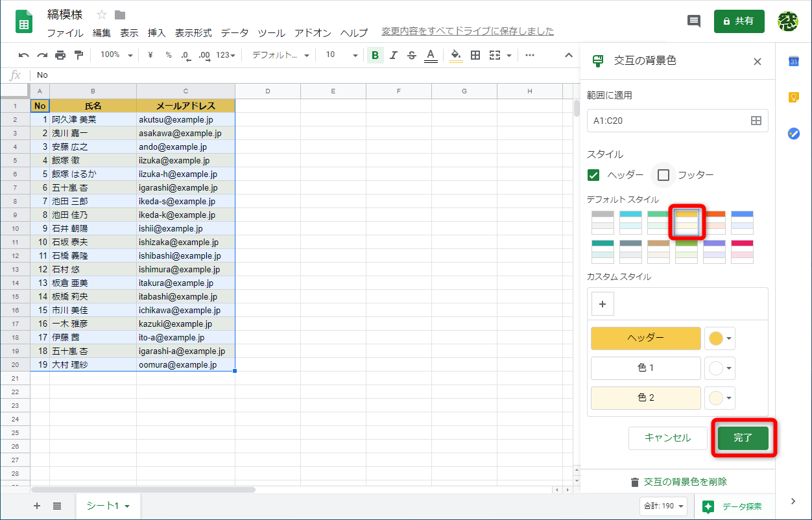812x520 pixels.
Task: Open the fill color bucket icon
Action: tap(456, 55)
